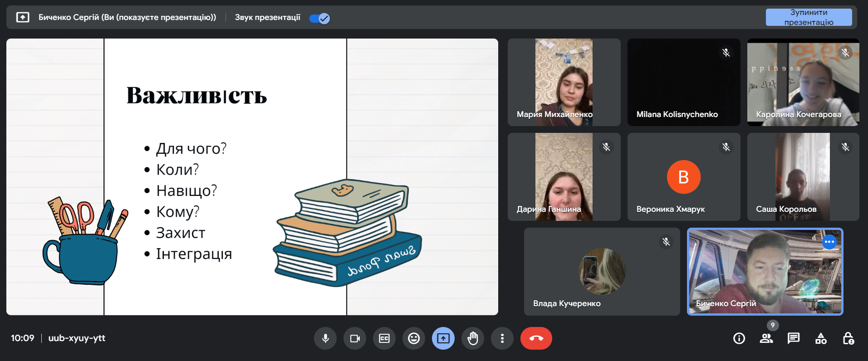Image resolution: width=868 pixels, height=361 pixels.
Task: Open options on Биченко Сергій's tile
Action: coord(829,242)
